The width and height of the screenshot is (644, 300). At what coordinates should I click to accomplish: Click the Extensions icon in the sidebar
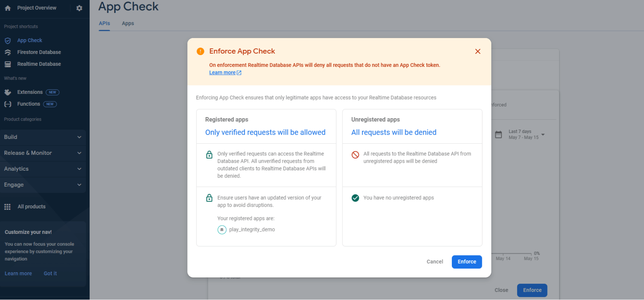pyautogui.click(x=8, y=92)
